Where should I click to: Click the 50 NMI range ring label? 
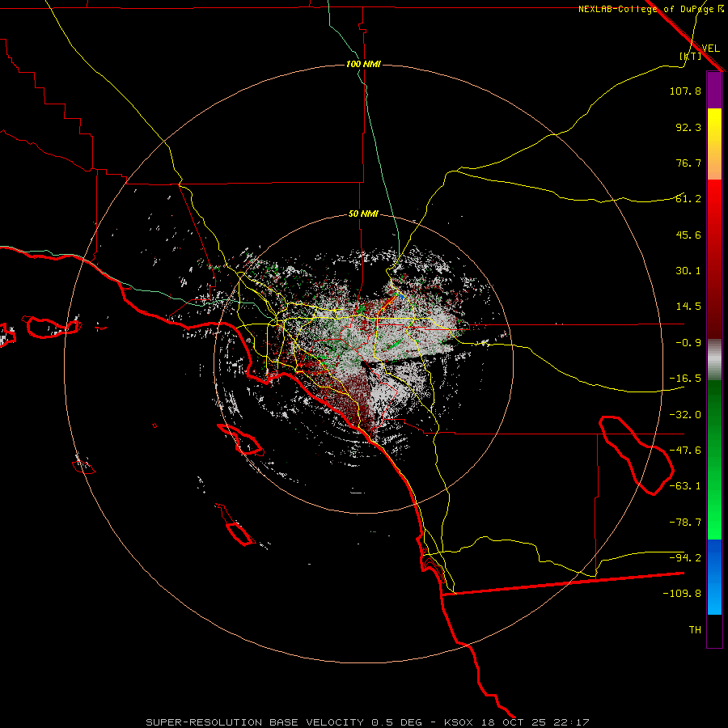point(363,214)
